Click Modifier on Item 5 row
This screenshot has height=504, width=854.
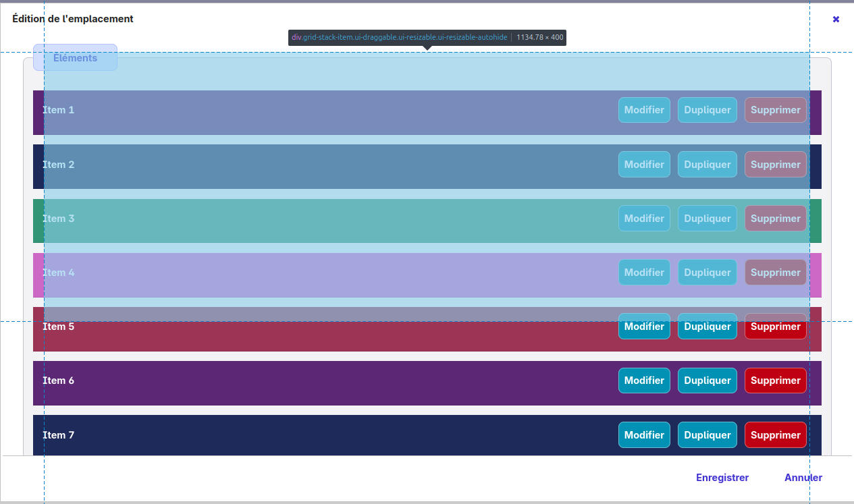pyautogui.click(x=644, y=327)
